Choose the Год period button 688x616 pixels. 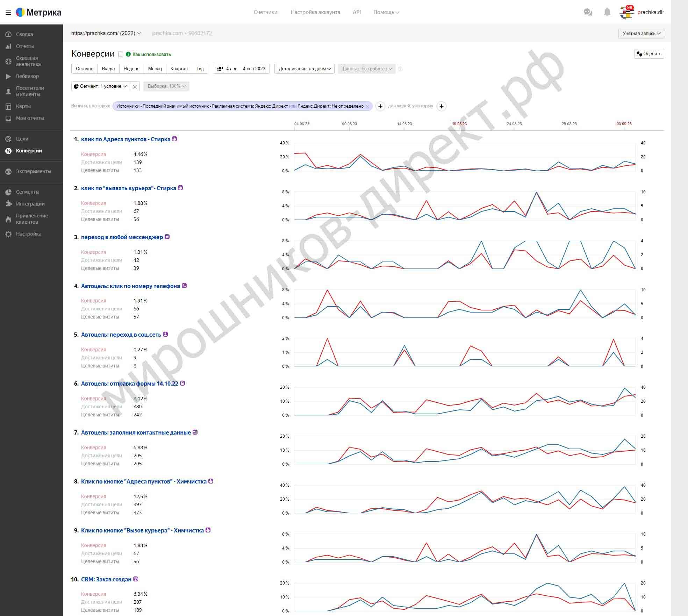[200, 69]
